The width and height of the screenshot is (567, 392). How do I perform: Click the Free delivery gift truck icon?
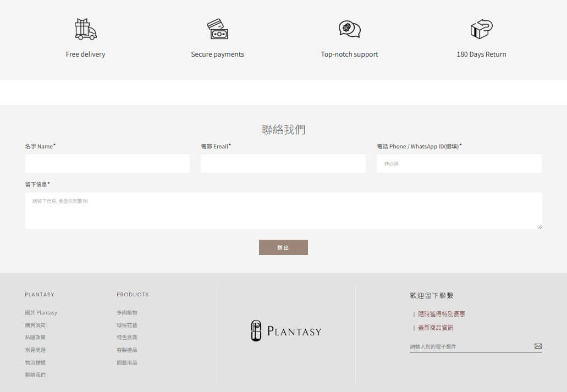pyautogui.click(x=85, y=29)
